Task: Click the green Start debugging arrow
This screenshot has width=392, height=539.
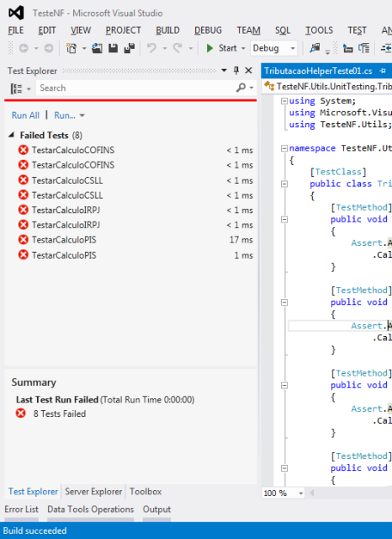Action: [x=209, y=48]
